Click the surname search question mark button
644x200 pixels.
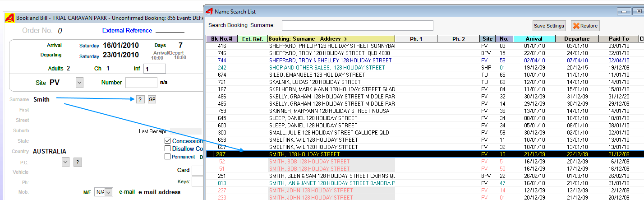[x=140, y=100]
